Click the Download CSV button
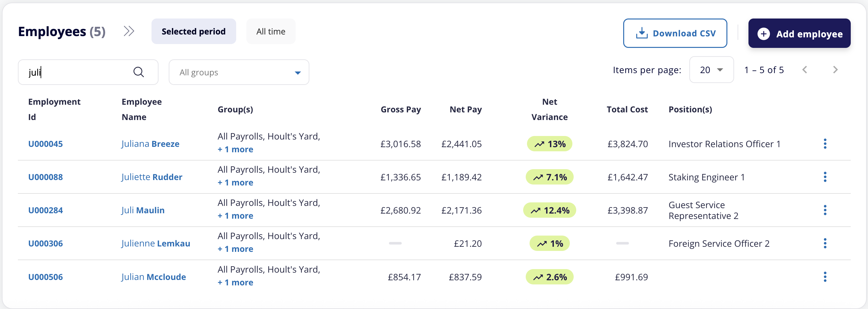The width and height of the screenshot is (868, 309). (675, 33)
